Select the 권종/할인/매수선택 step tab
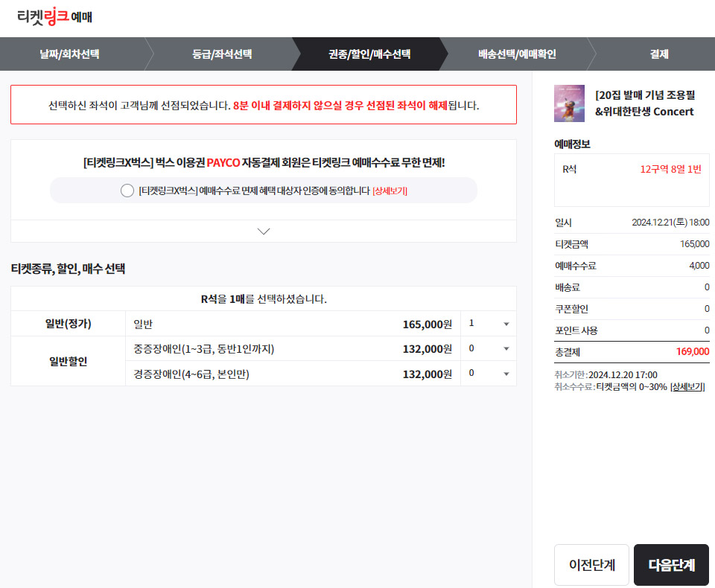Image resolution: width=715 pixels, height=588 pixels. click(x=369, y=54)
